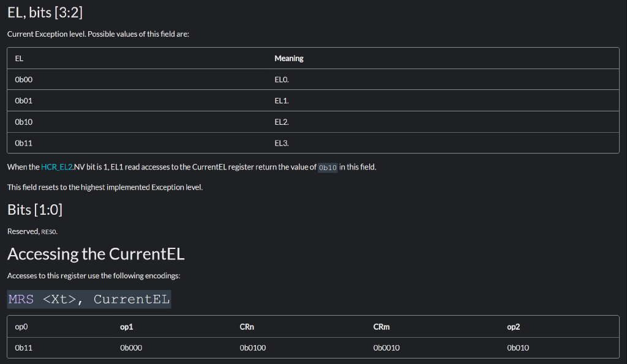
Task: Click the EL1. meaning cell
Action: tap(282, 100)
